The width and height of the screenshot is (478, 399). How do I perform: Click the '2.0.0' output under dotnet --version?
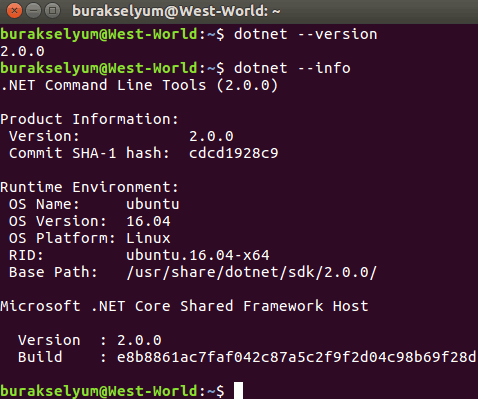[22, 51]
